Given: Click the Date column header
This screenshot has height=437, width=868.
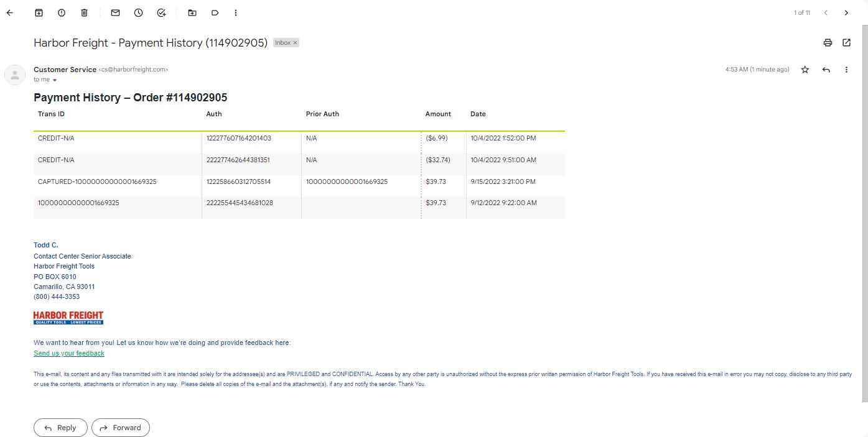Looking at the screenshot, I should point(478,114).
